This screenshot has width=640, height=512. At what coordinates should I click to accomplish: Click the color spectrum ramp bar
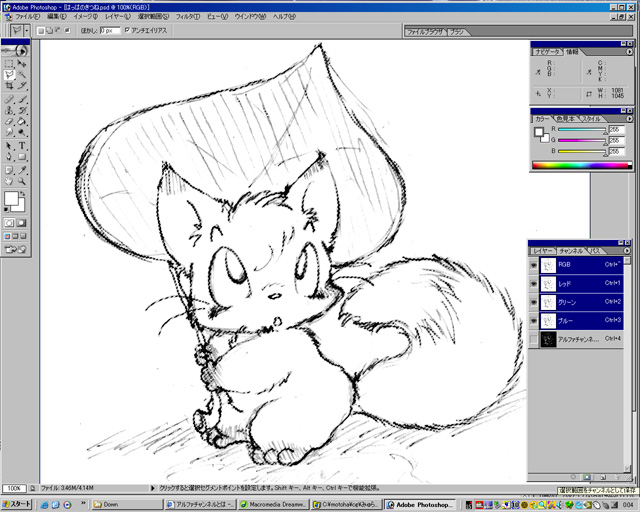(x=582, y=165)
